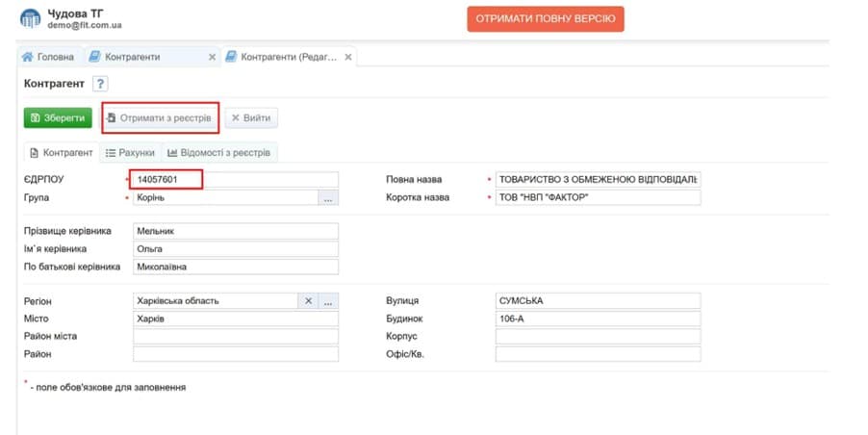Screen dimensions: 868x435
Task: Click the Ім'я керівника field with Ольга
Action: [235, 249]
